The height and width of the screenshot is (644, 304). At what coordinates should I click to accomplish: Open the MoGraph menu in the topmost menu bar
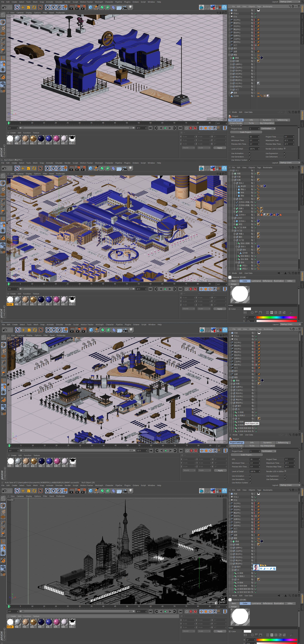[99, 2]
